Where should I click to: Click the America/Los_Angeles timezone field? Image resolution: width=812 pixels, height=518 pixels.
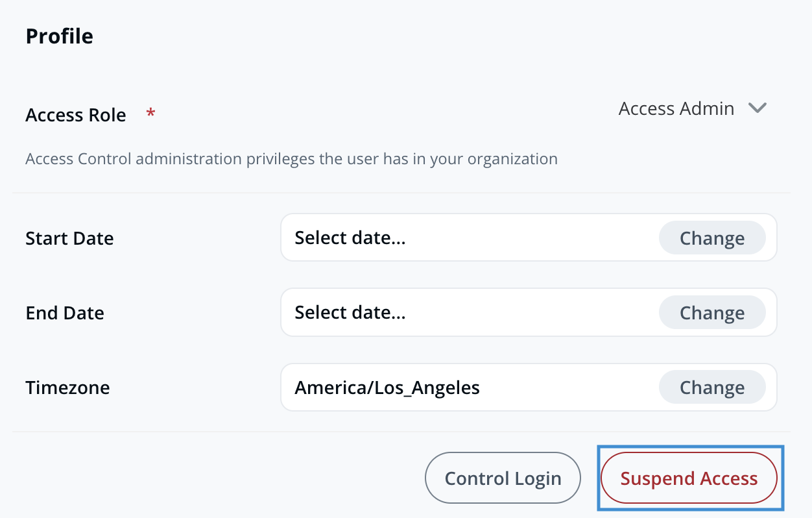coord(454,388)
